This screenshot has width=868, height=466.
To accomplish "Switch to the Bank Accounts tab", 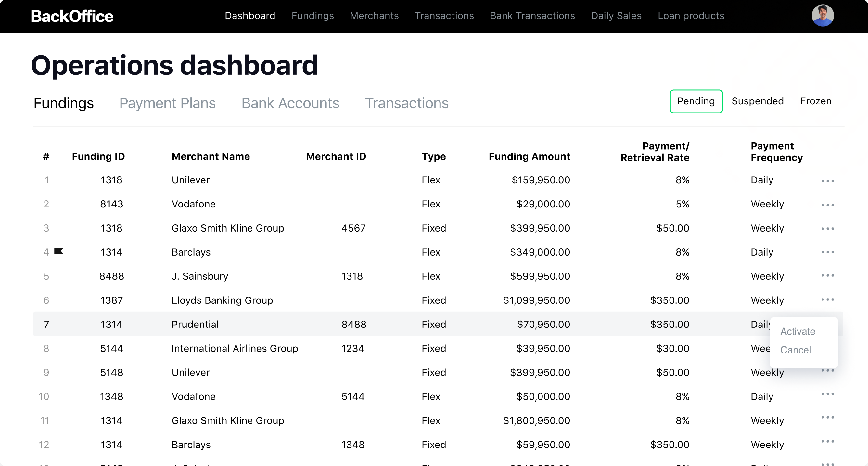I will pos(290,103).
